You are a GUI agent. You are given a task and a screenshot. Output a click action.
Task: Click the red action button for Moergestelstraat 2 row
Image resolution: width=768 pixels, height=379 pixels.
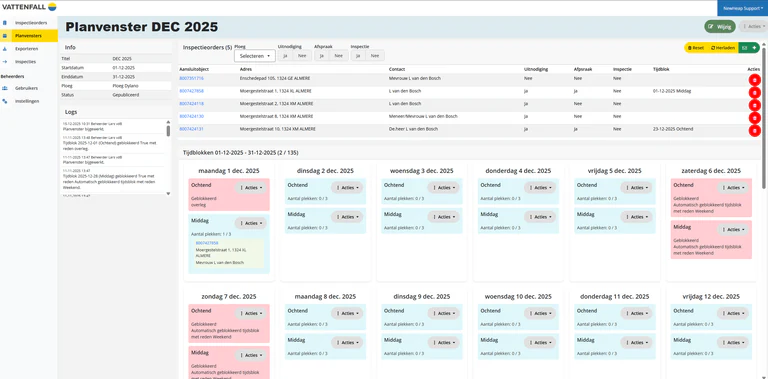[x=755, y=105]
